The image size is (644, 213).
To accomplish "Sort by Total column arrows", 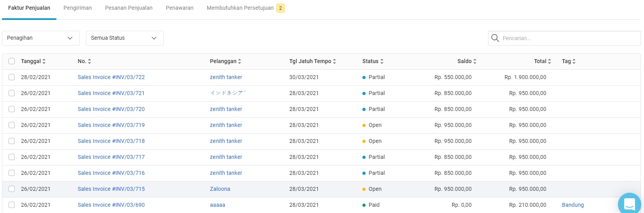I will click(549, 62).
